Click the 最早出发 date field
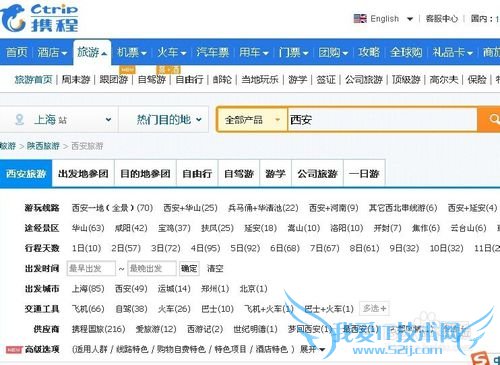 pos(91,268)
